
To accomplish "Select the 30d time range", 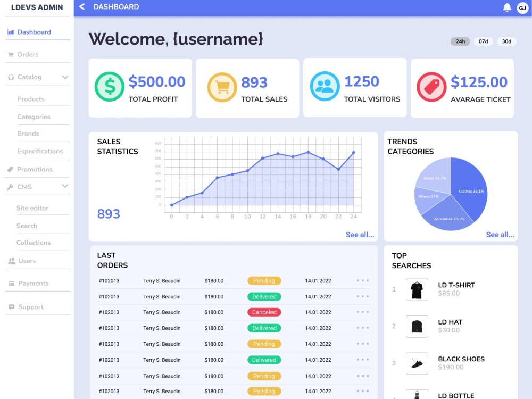I will (x=506, y=41).
